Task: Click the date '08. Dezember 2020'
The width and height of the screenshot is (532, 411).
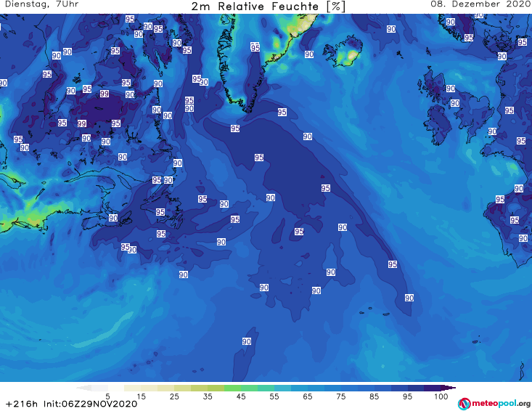Action: (480, 4)
